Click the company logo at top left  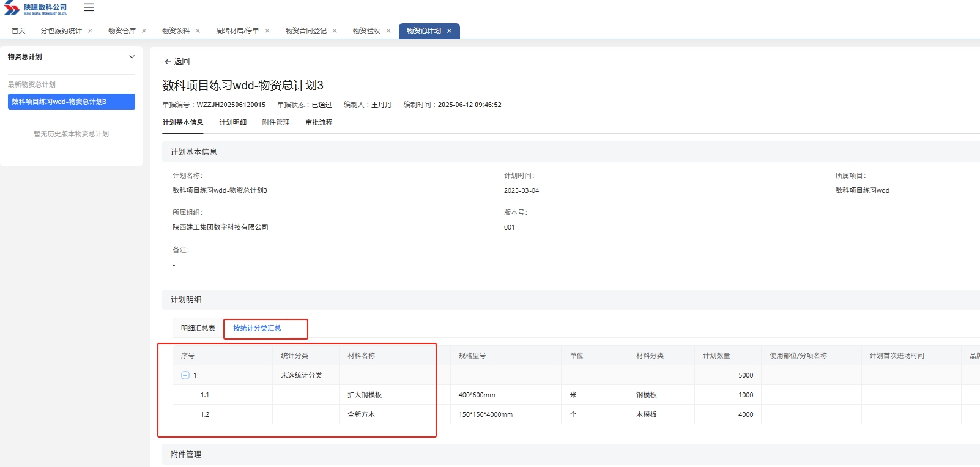[x=35, y=9]
